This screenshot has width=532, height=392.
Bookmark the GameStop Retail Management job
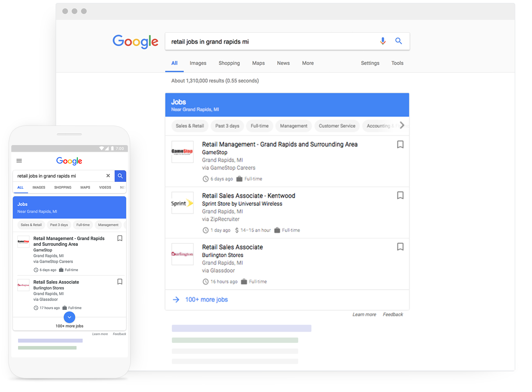(400, 144)
